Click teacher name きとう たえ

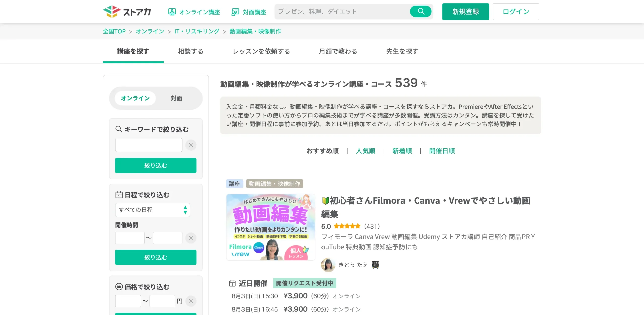coord(353,265)
